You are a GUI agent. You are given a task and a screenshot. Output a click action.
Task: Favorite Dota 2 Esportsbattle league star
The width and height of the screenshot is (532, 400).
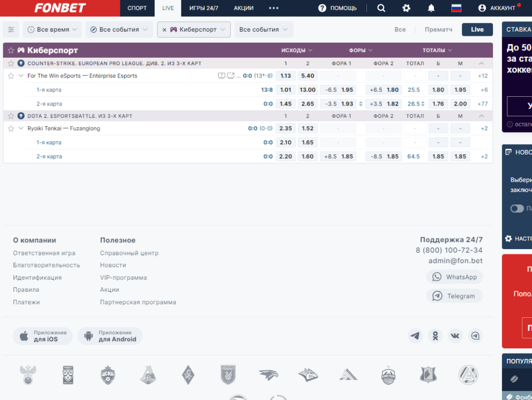coord(11,116)
